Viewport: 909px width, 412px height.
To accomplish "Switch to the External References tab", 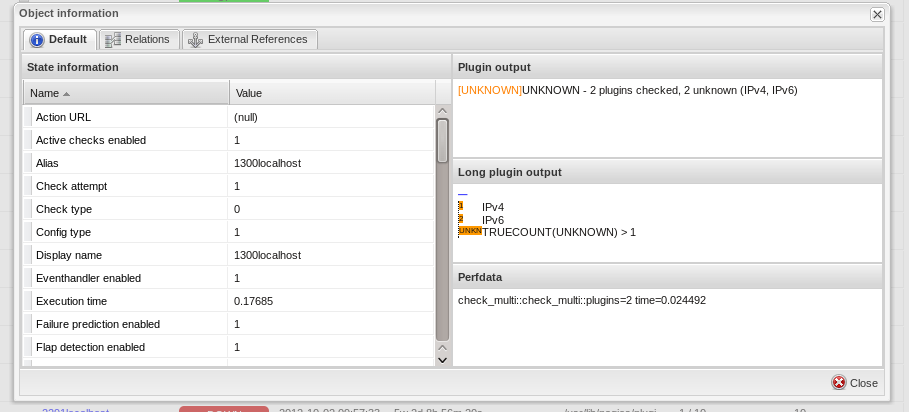I will click(x=251, y=40).
